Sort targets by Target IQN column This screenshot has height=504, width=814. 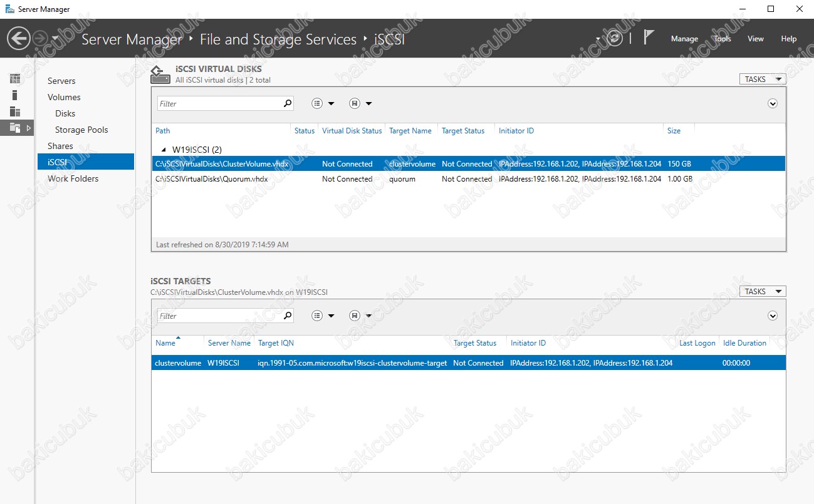click(276, 343)
